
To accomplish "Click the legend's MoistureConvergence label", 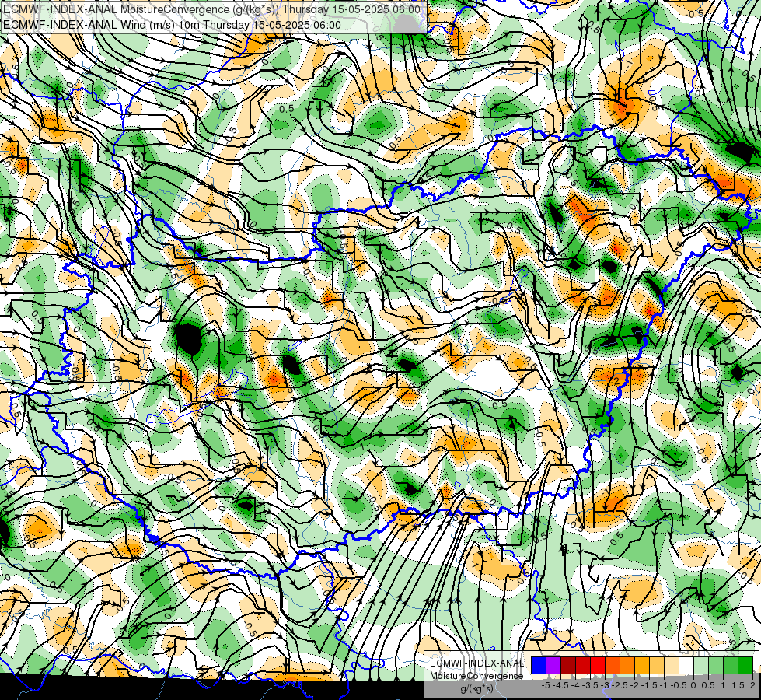I will click(476, 676).
